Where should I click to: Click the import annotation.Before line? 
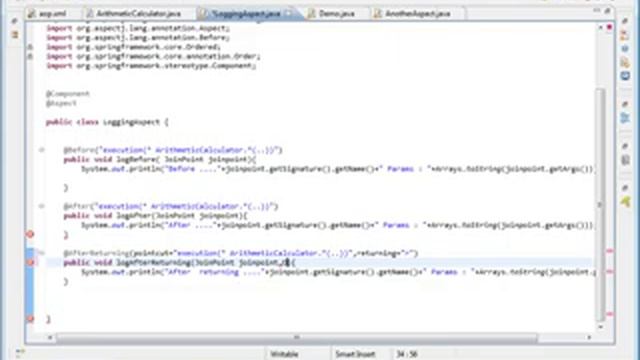[138, 38]
